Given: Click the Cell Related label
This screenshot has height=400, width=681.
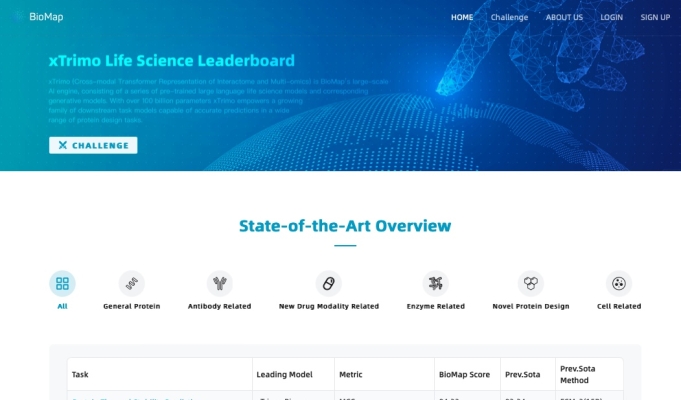Looking at the screenshot, I should click(x=619, y=306).
